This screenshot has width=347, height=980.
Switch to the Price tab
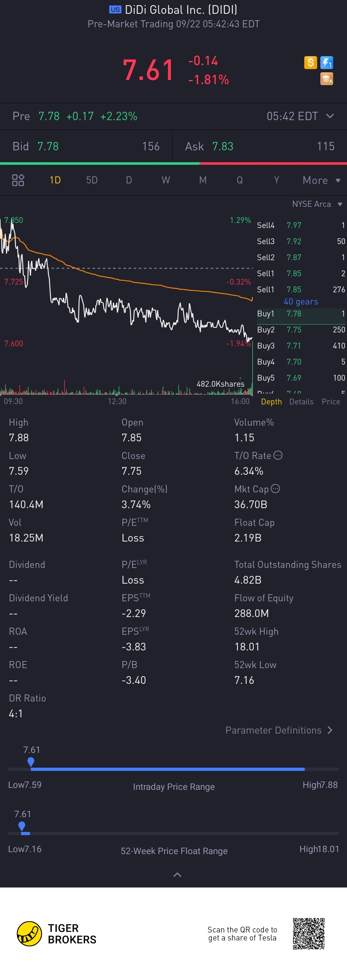331,402
